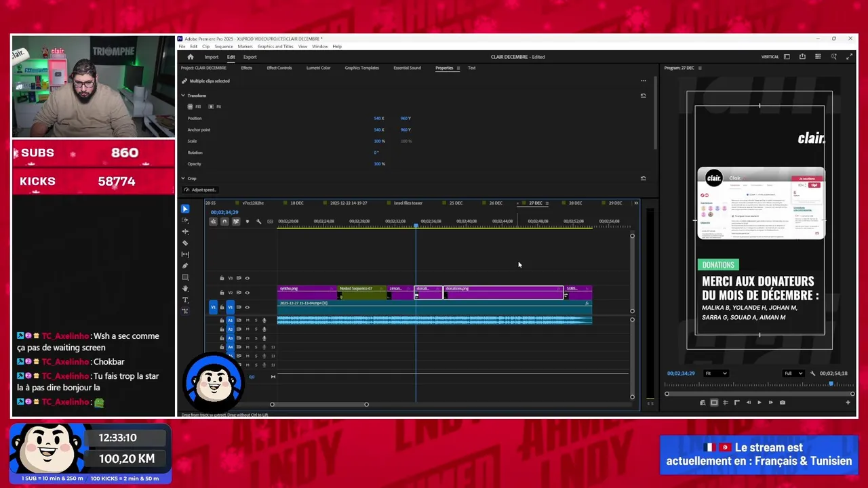The width and height of the screenshot is (868, 488).
Task: Click Play in Program monitor
Action: point(759,403)
